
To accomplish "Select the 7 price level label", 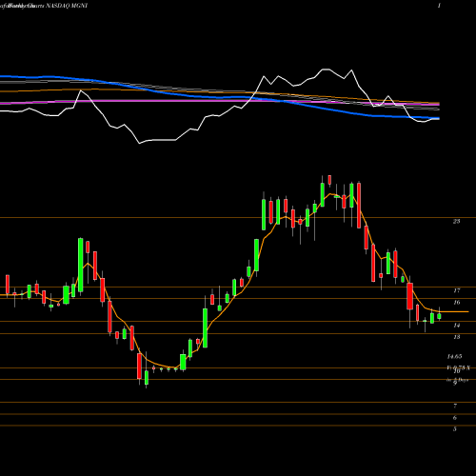I will click(x=455, y=406).
